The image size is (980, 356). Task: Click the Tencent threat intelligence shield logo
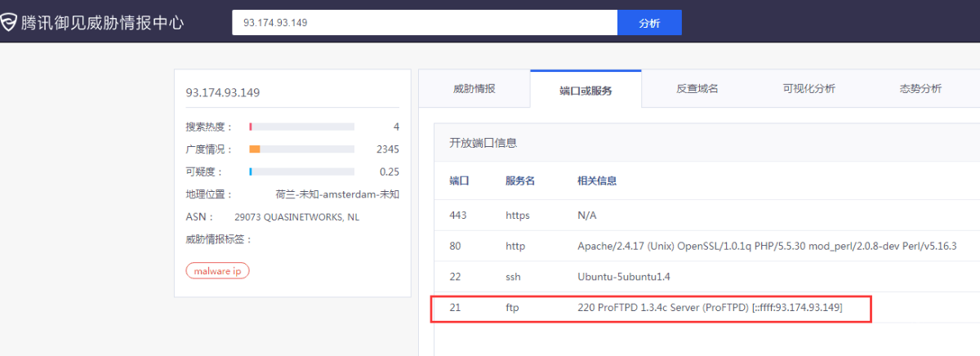[7, 22]
